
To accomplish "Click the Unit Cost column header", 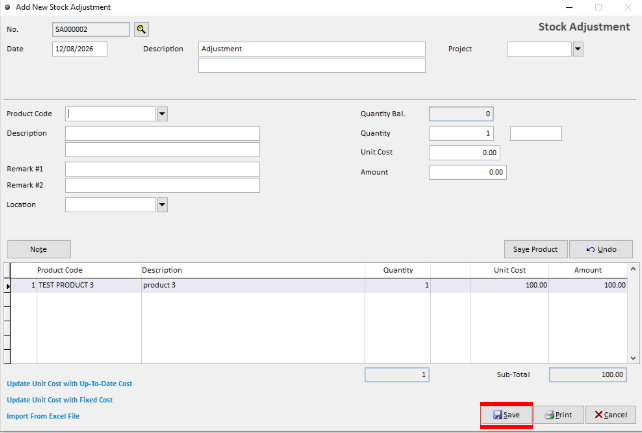I will (510, 270).
